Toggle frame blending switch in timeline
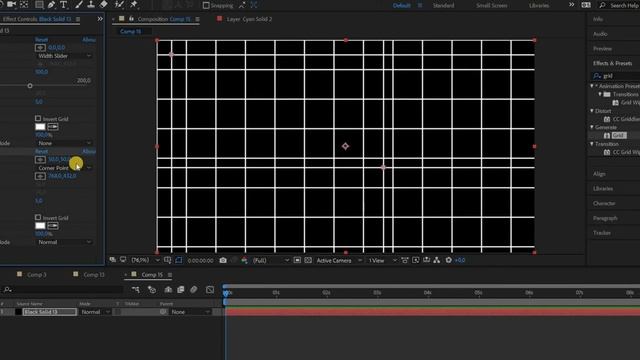Image resolution: width=640 pixels, height=360 pixels. click(x=181, y=289)
